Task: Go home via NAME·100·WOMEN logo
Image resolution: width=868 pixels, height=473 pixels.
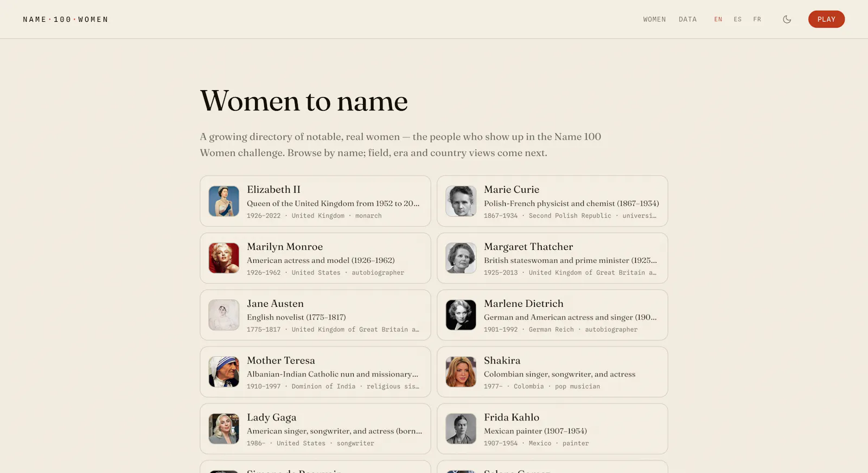Action: (65, 19)
